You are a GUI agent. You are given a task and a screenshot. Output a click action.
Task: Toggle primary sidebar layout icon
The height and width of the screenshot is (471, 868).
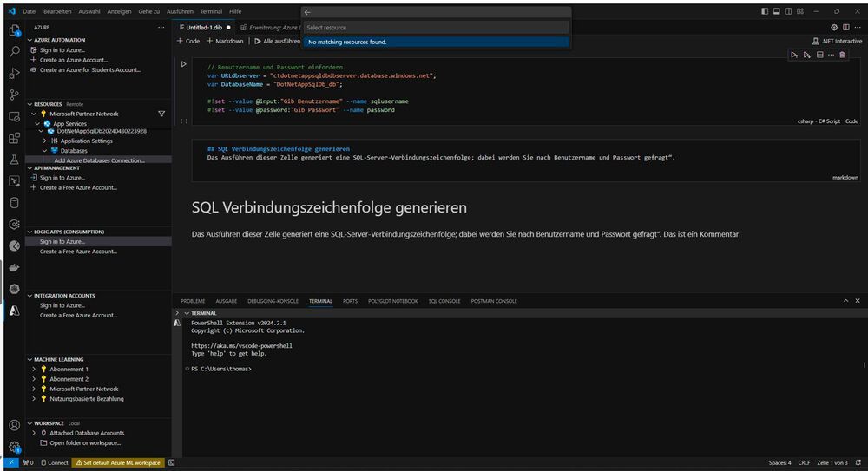765,11
